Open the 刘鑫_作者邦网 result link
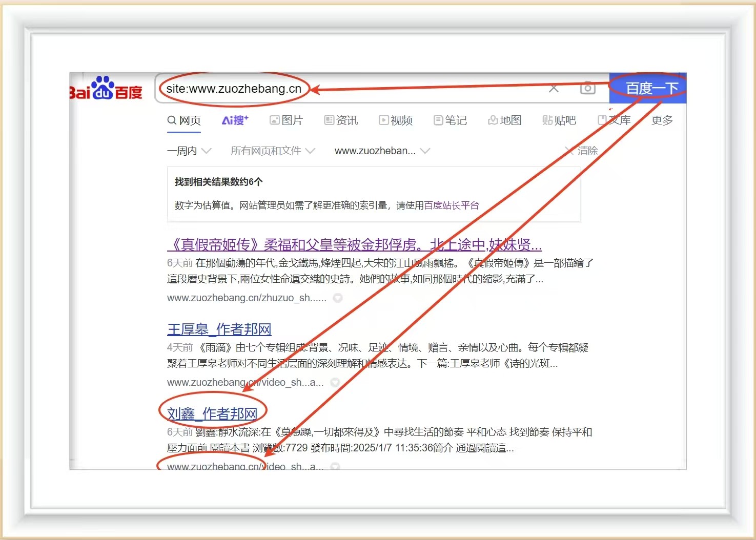This screenshot has width=756, height=540. coord(212,413)
